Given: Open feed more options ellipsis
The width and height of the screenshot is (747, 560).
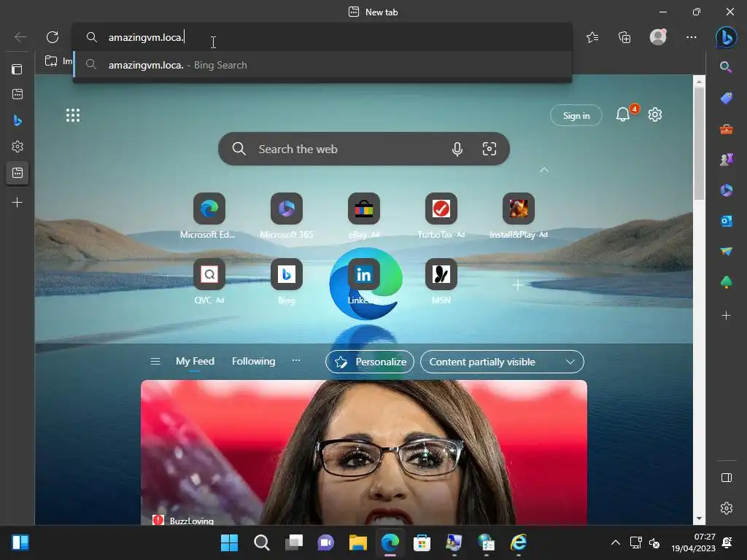Looking at the screenshot, I should point(296,360).
